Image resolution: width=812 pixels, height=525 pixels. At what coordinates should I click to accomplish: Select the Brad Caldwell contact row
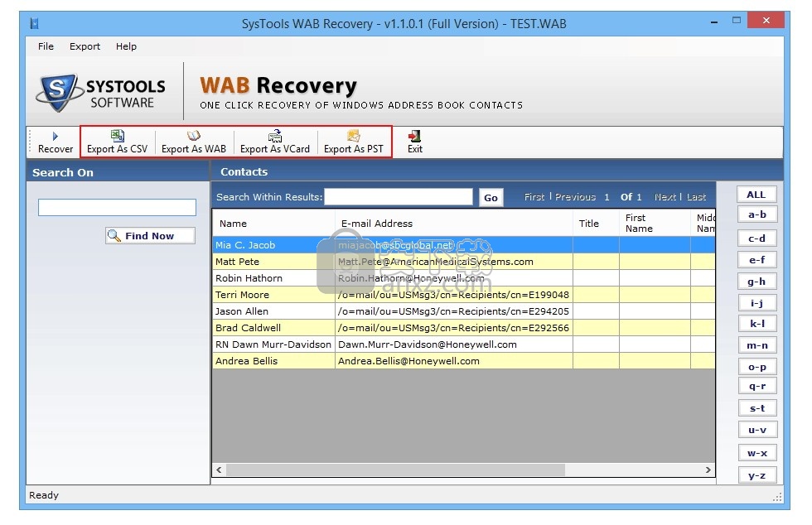click(x=463, y=328)
